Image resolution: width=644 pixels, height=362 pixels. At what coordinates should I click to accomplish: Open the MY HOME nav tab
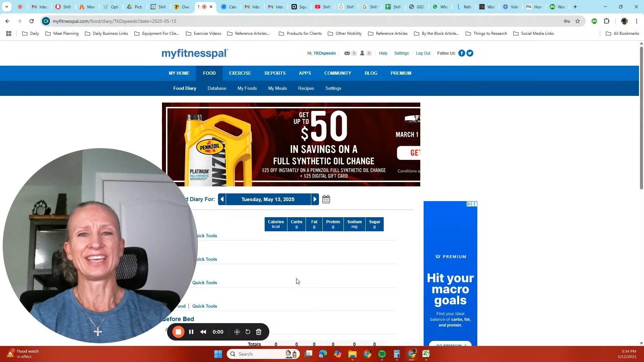point(179,73)
